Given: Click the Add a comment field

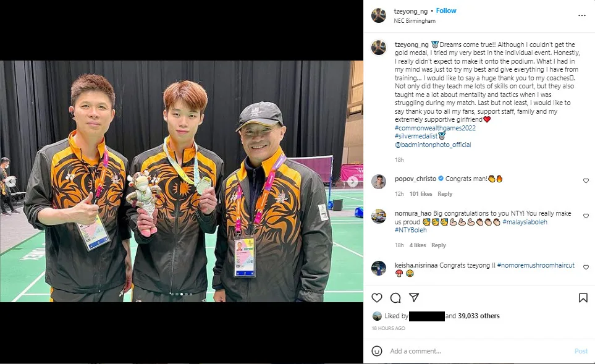Looking at the screenshot, I should [478, 351].
